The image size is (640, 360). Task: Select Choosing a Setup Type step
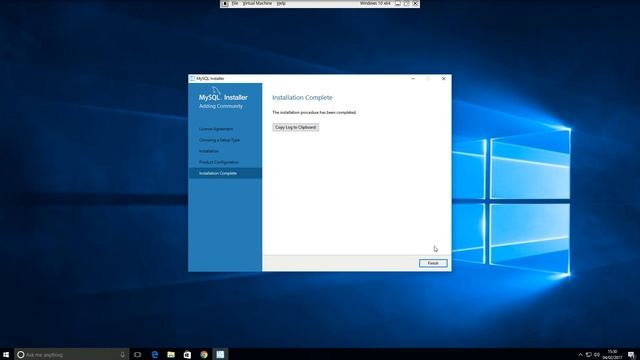click(219, 140)
